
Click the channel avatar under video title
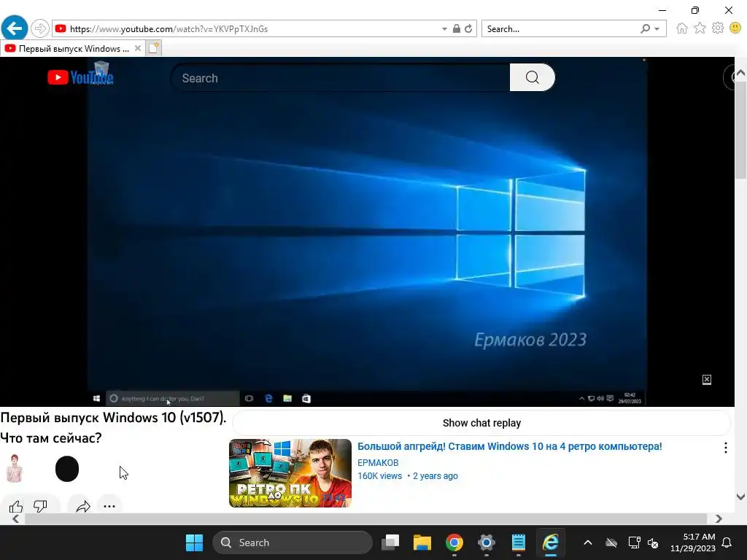pyautogui.click(x=15, y=469)
